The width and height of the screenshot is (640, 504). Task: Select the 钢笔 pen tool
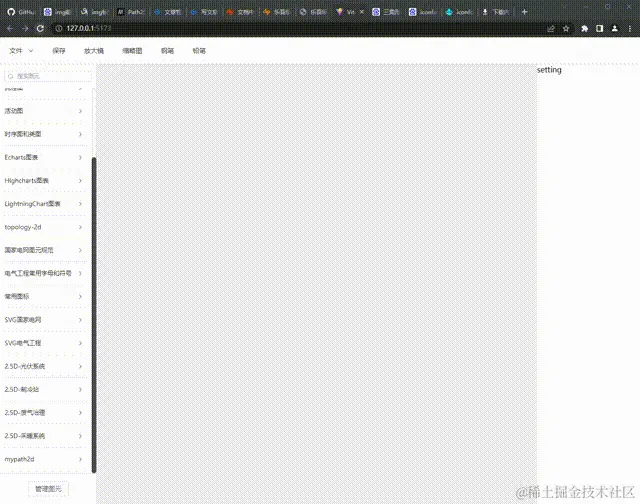pos(167,51)
